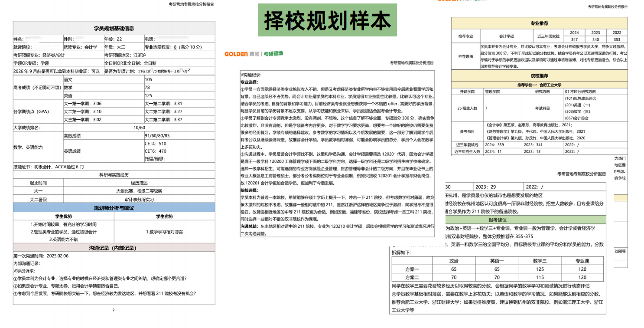Select 考研预报专业：经济类/会计 cell
The height and width of the screenshot is (328, 644).
(58, 55)
